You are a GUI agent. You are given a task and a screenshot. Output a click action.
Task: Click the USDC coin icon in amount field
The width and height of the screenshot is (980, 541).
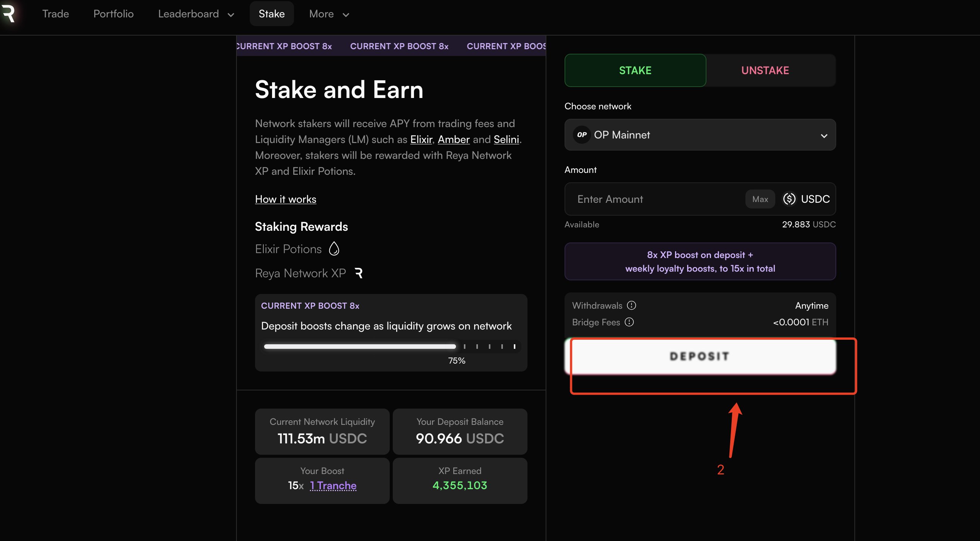(789, 199)
